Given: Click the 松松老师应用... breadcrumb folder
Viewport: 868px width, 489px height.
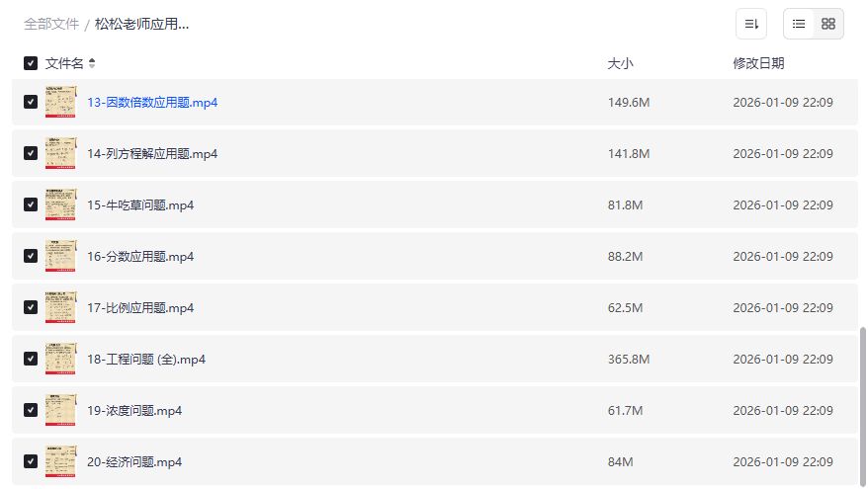Looking at the screenshot, I should pos(141,24).
